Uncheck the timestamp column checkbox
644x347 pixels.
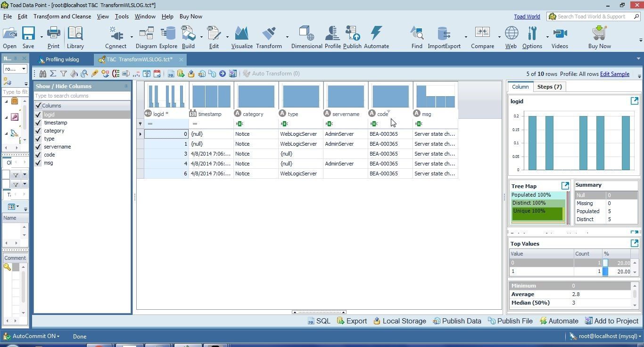pyautogui.click(x=38, y=123)
